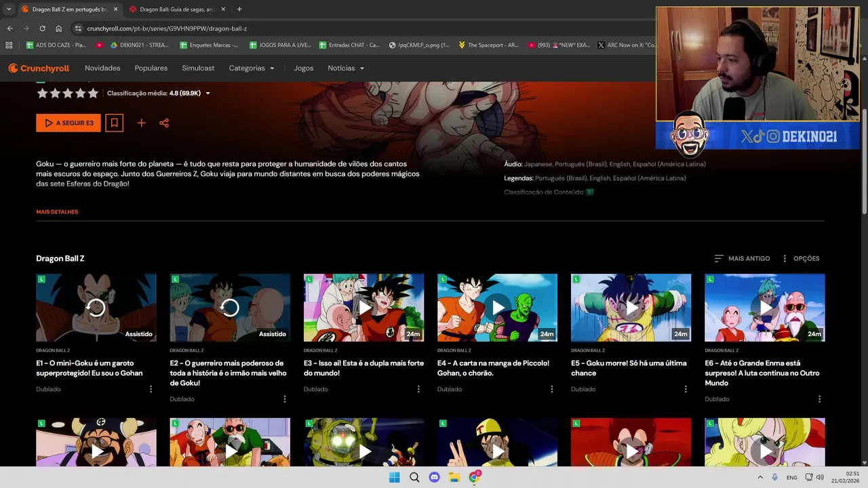Click the ENG language indicator

(791, 477)
